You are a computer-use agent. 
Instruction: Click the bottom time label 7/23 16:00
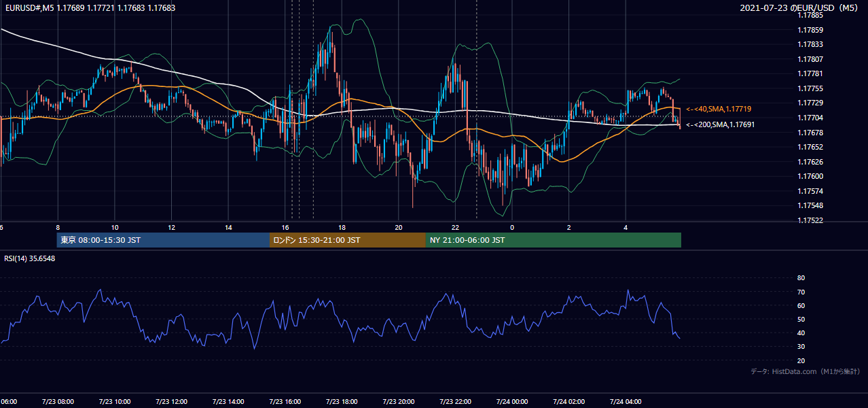click(x=285, y=401)
